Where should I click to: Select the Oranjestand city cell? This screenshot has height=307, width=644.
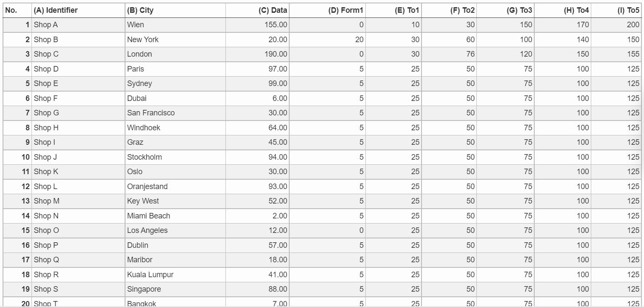175,186
